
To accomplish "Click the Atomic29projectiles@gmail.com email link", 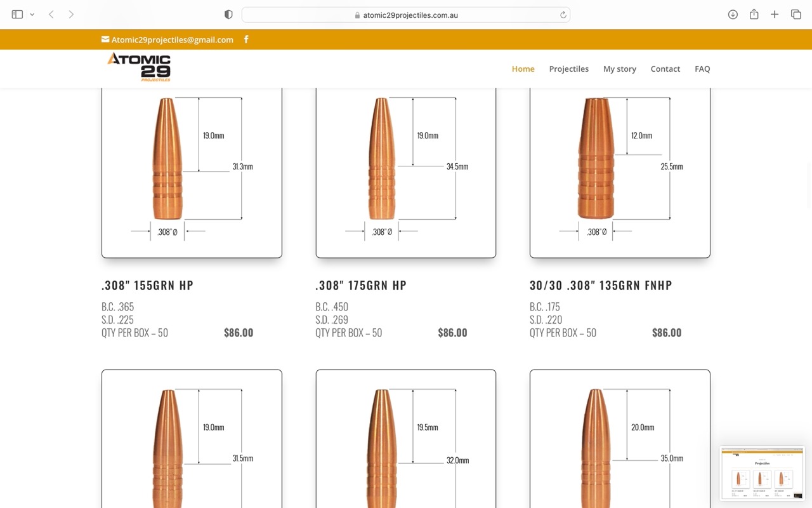I will click(x=167, y=39).
